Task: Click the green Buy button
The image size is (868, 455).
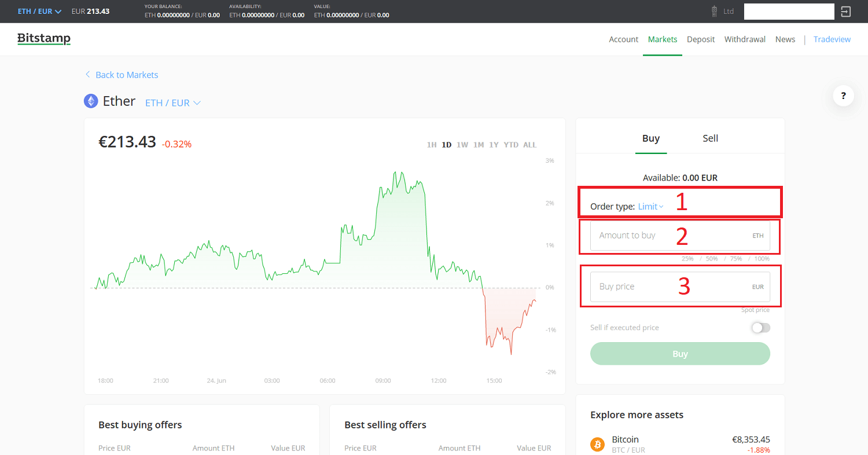Action: [x=680, y=354]
